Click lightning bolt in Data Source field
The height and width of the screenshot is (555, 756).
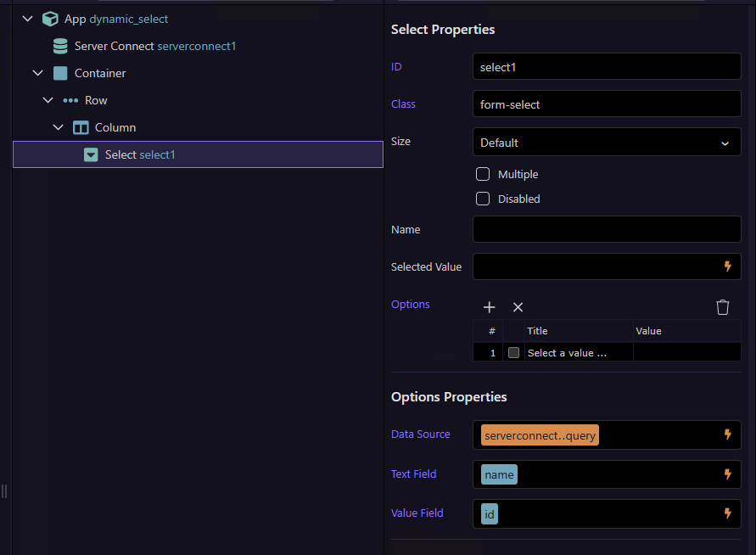click(x=727, y=434)
